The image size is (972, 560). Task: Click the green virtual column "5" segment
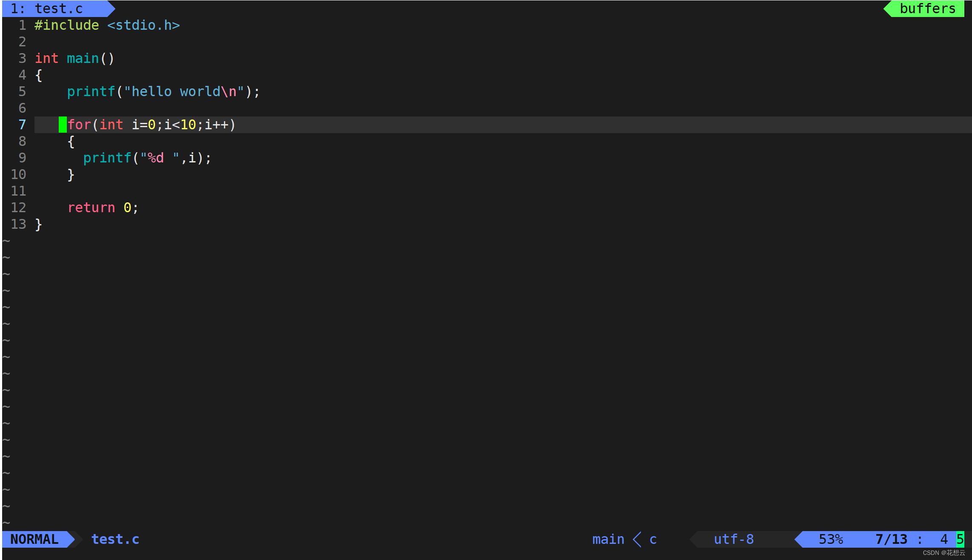coord(961,539)
